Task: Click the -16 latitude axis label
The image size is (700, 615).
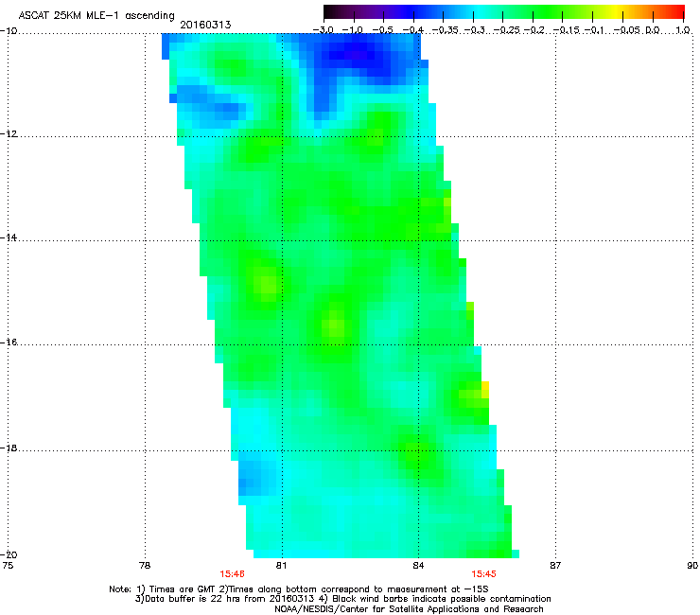Action: tap(9, 343)
